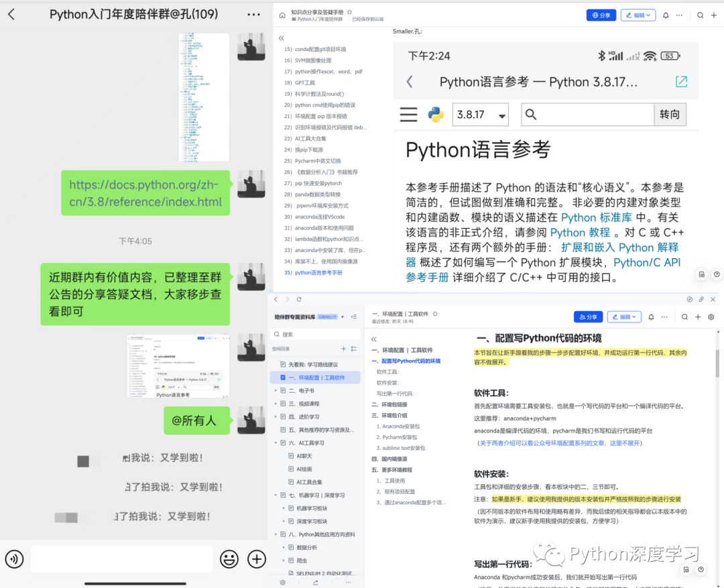
Task: Click the refresh icon in bottom window
Action: [299, 299]
